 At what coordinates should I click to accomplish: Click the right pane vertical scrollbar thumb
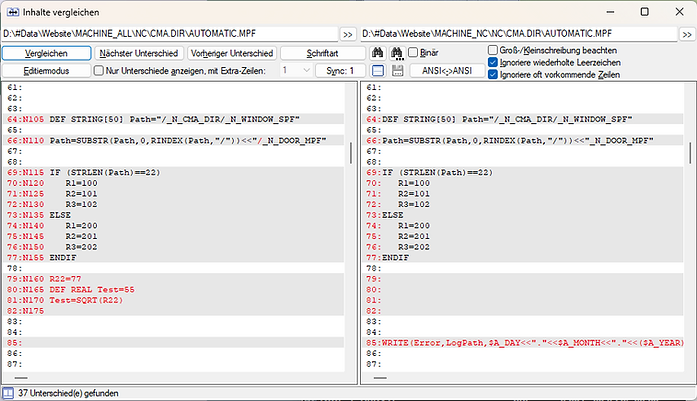(x=690, y=153)
